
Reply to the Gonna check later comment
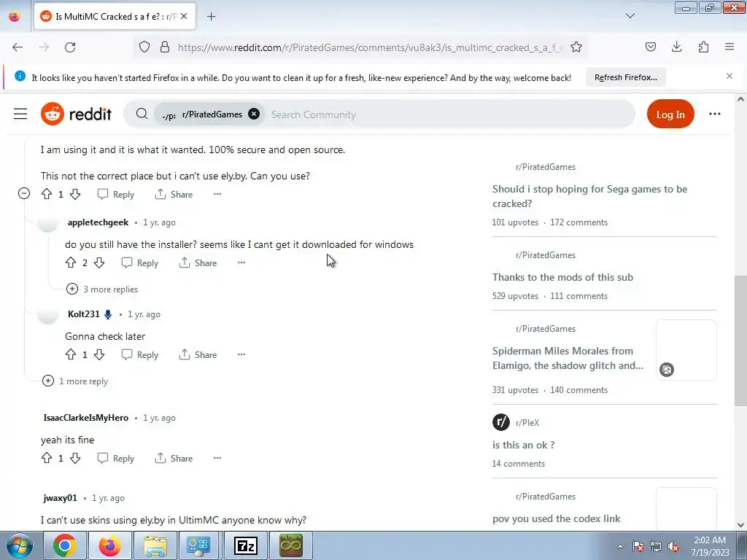click(x=140, y=355)
